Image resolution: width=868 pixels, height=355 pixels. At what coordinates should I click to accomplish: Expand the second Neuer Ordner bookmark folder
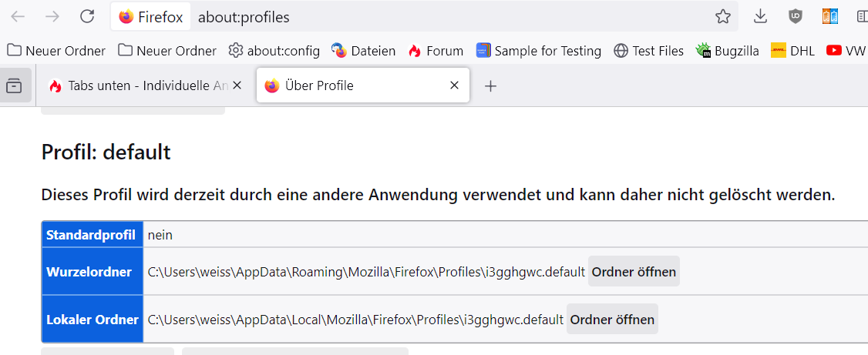(167, 51)
